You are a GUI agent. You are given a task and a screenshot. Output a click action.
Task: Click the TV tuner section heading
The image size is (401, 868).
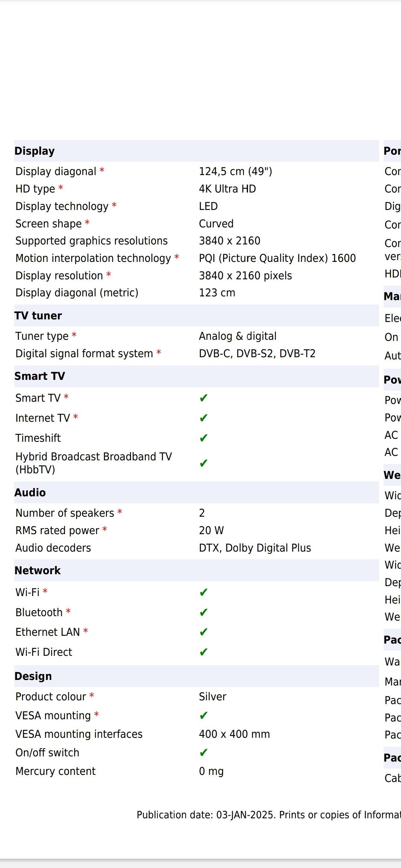click(x=38, y=316)
